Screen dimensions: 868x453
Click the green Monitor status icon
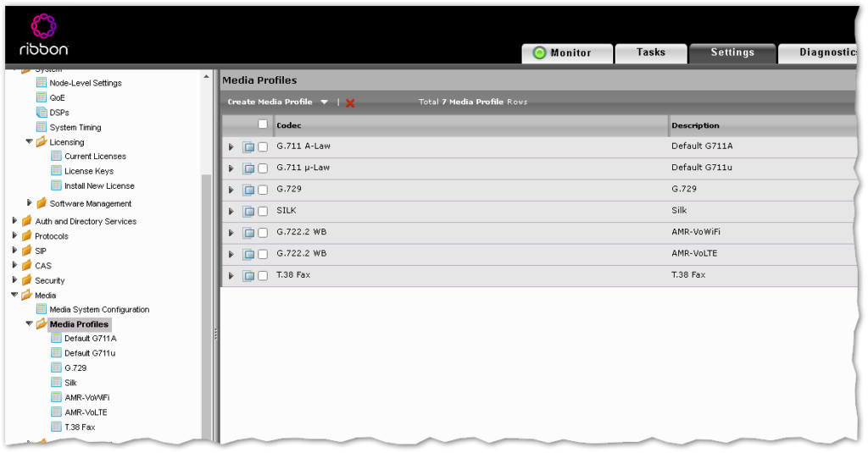pos(539,52)
